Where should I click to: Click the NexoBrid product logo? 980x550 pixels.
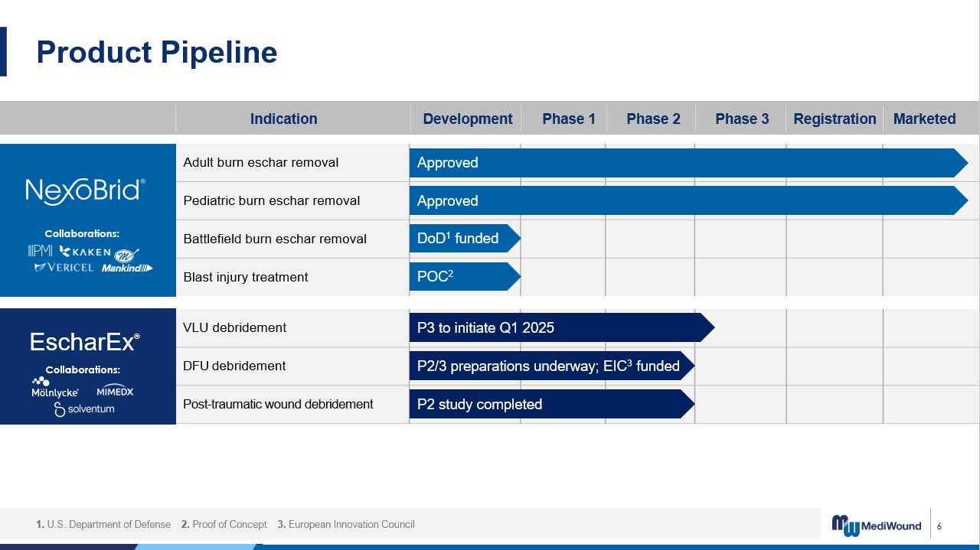(85, 190)
